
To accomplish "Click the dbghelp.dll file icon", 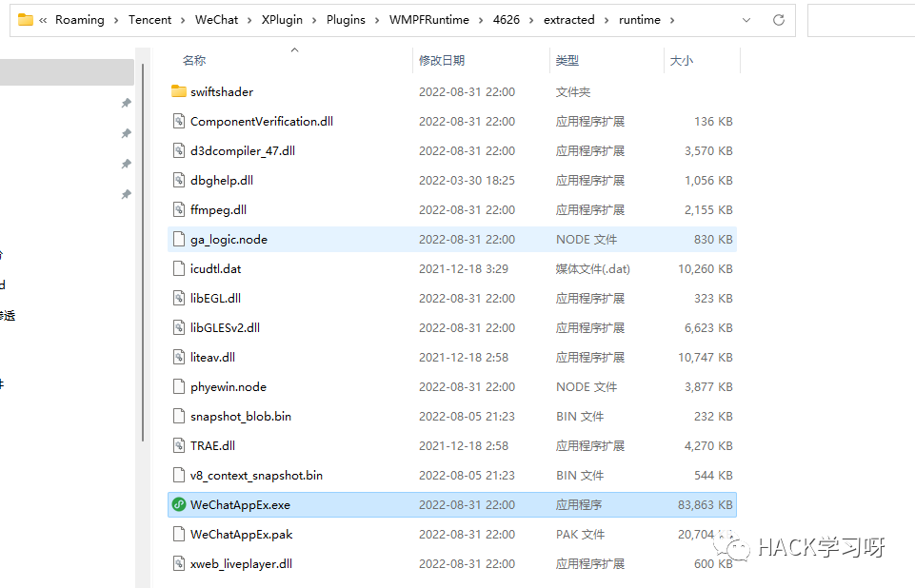I will pos(179,180).
